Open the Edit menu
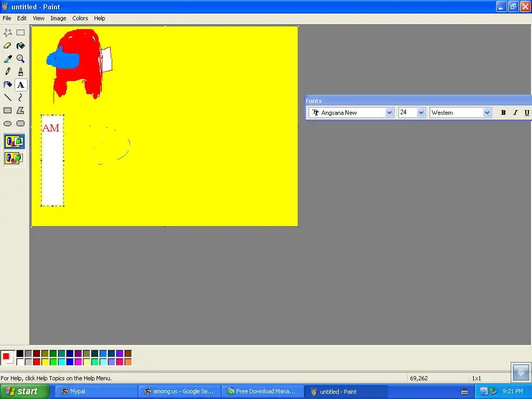 [22, 18]
